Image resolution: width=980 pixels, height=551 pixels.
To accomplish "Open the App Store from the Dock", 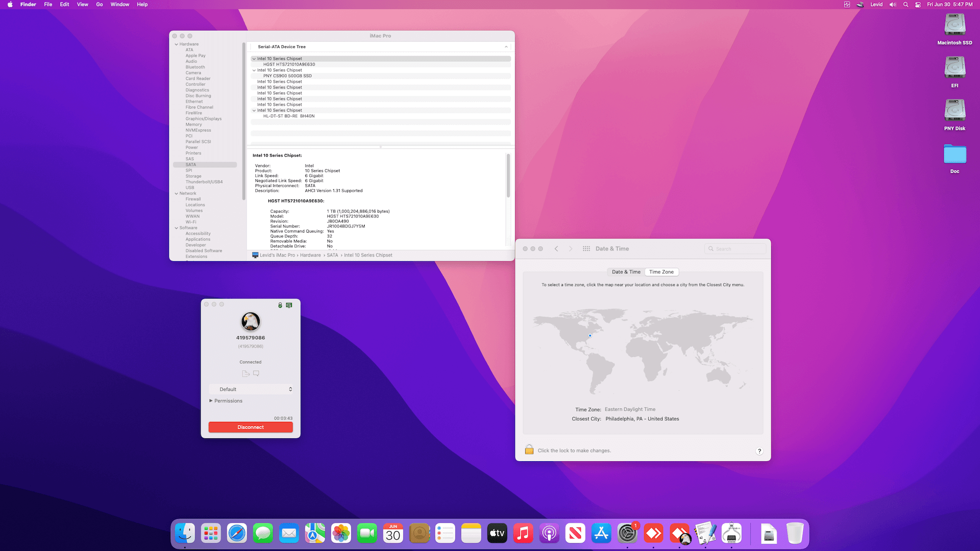I will coord(601,534).
